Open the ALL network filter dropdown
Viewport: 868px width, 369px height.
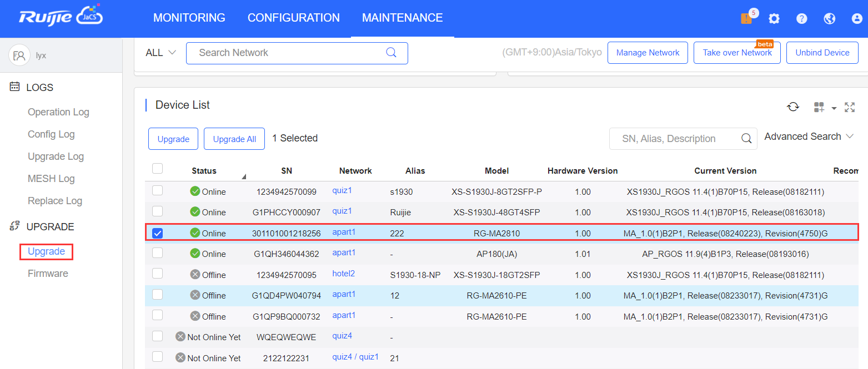[160, 53]
